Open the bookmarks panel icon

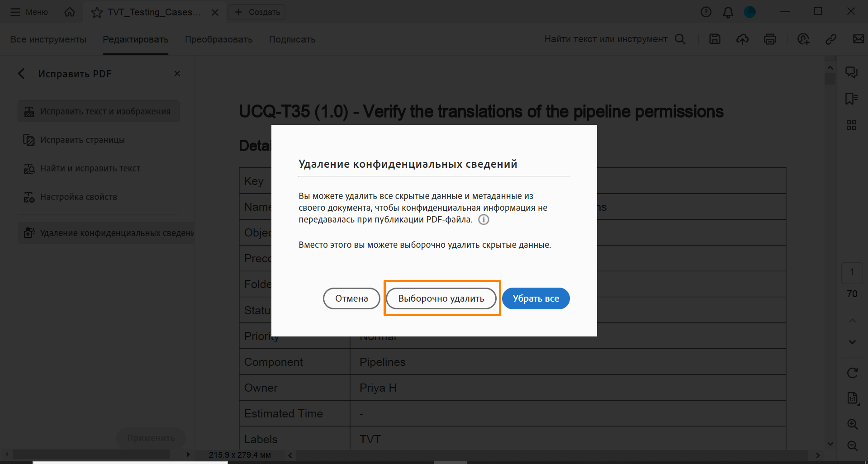click(851, 99)
